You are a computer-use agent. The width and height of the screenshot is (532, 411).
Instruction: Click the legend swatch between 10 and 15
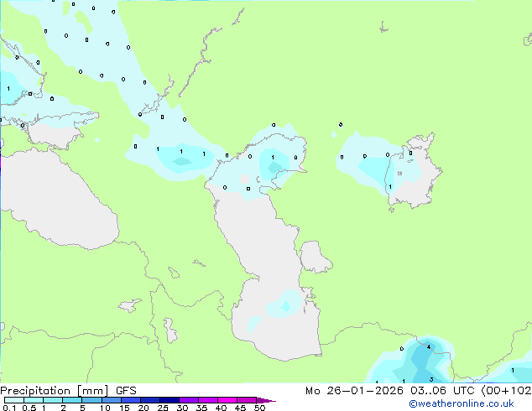click(111, 400)
